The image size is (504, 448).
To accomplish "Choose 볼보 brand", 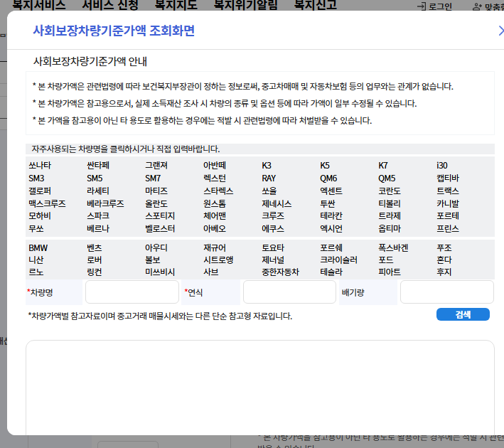I will click(x=152, y=260).
